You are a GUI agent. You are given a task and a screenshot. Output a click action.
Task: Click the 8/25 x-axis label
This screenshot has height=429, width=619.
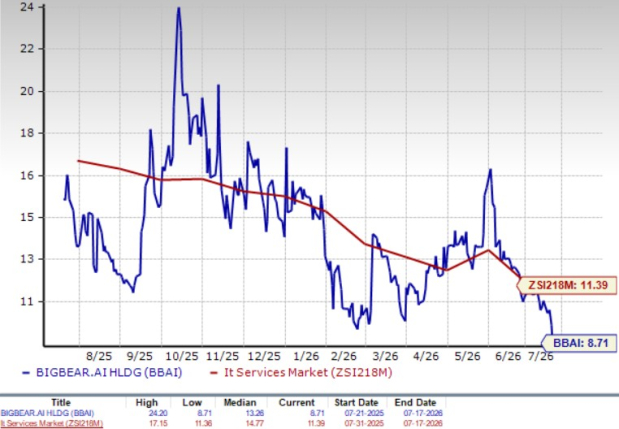99,356
